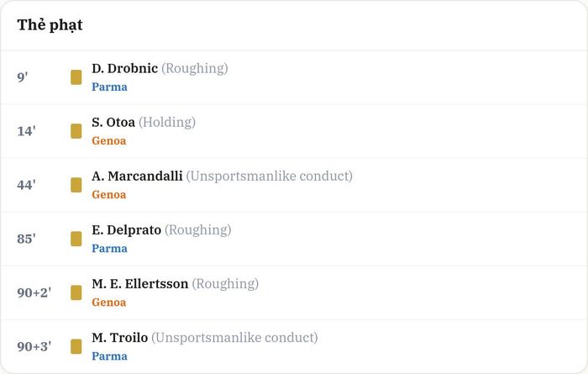
Task: Click the Thẻ phạt section heading
Action: pyautogui.click(x=50, y=25)
